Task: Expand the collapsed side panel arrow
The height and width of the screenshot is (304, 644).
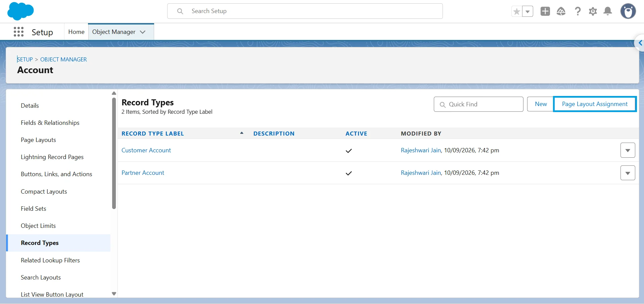Action: pyautogui.click(x=640, y=43)
